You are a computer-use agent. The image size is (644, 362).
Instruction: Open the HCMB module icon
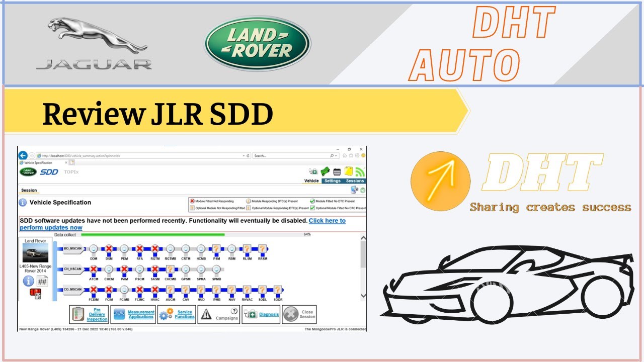tap(201, 248)
